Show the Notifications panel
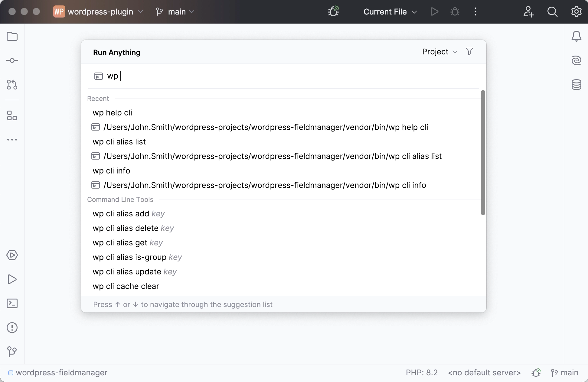The image size is (588, 382). coord(577,36)
